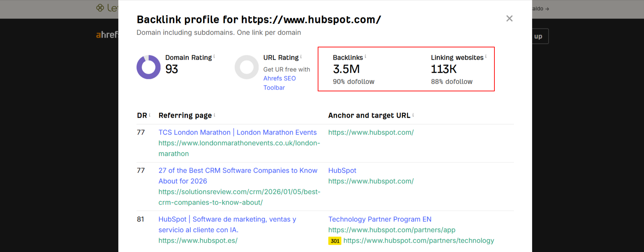Open 27 of the Best CRM Software article
Image resolution: width=644 pixels, height=252 pixels.
coord(238,176)
